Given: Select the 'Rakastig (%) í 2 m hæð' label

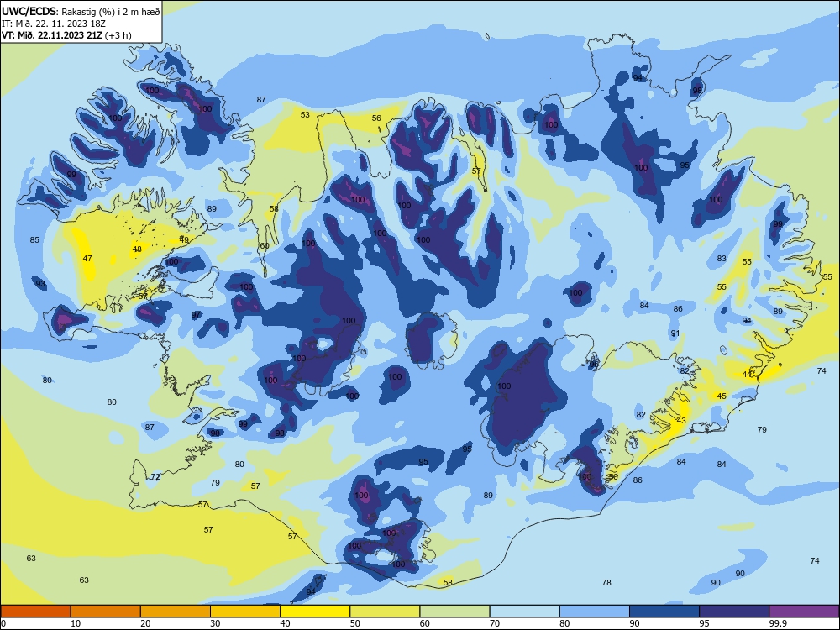Looking at the screenshot, I should [x=110, y=12].
